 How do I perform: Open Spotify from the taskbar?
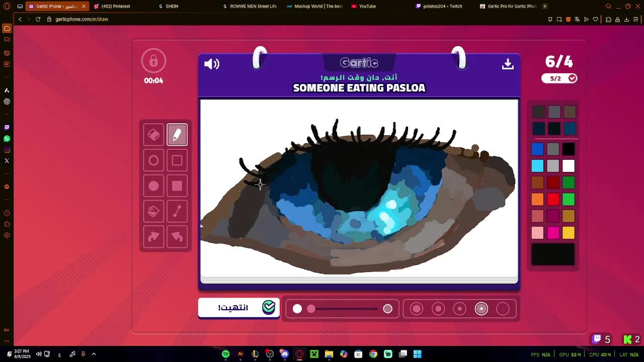click(x=225, y=354)
